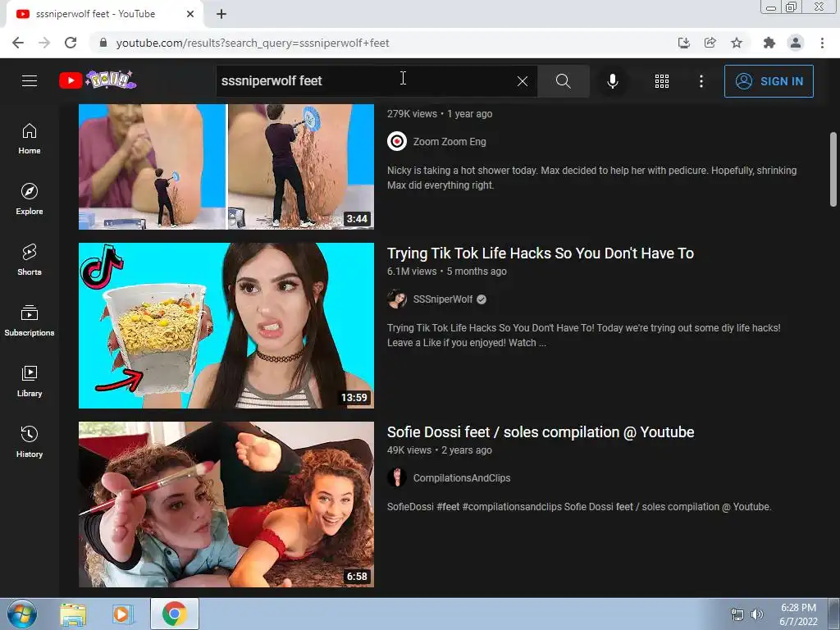Open Windows Explorer from the taskbar
Viewport: 840px width, 630px height.
73,614
